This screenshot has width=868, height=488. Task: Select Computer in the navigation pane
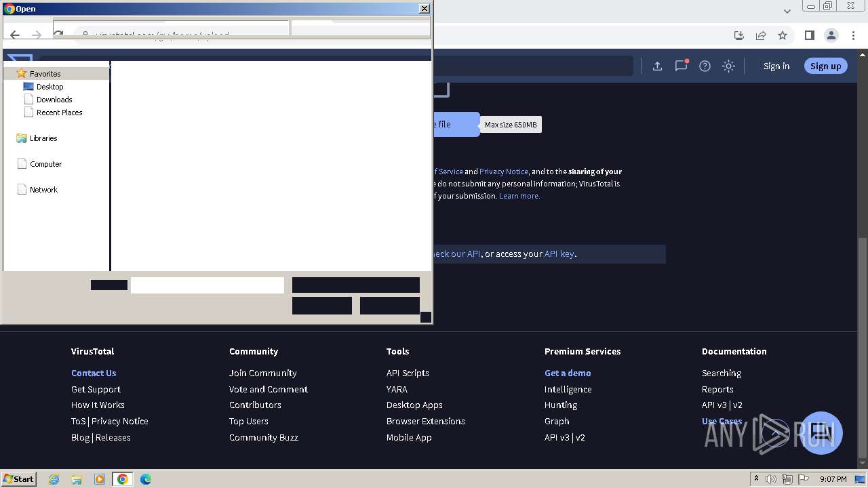point(45,164)
